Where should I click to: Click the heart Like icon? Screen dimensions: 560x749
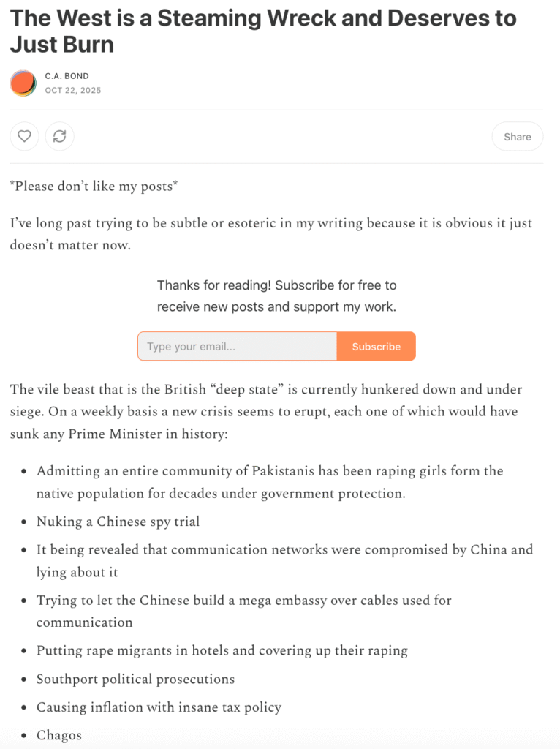click(24, 136)
